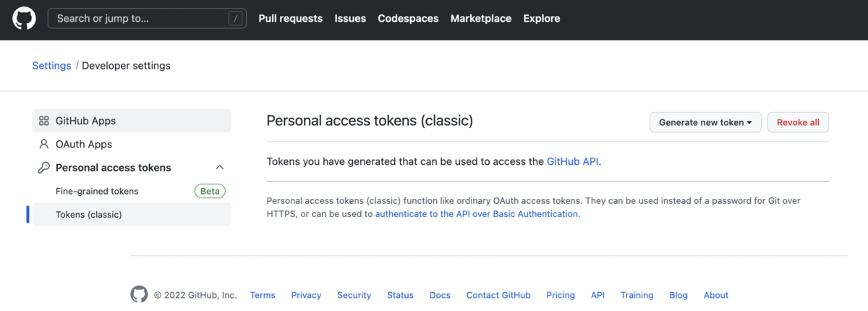This screenshot has width=868, height=311.
Task: Click the slash shortcut icon in search
Action: [x=235, y=19]
